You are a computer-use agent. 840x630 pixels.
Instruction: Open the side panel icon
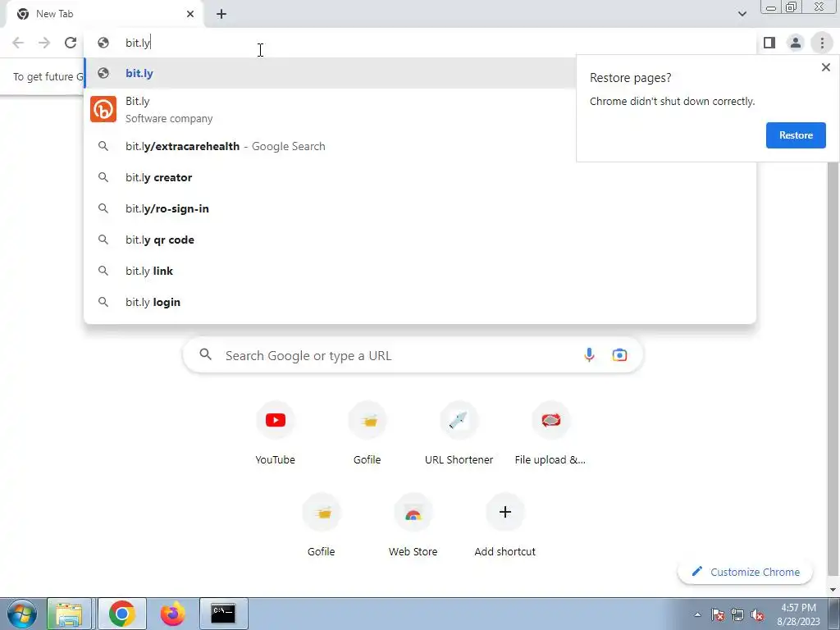click(769, 43)
